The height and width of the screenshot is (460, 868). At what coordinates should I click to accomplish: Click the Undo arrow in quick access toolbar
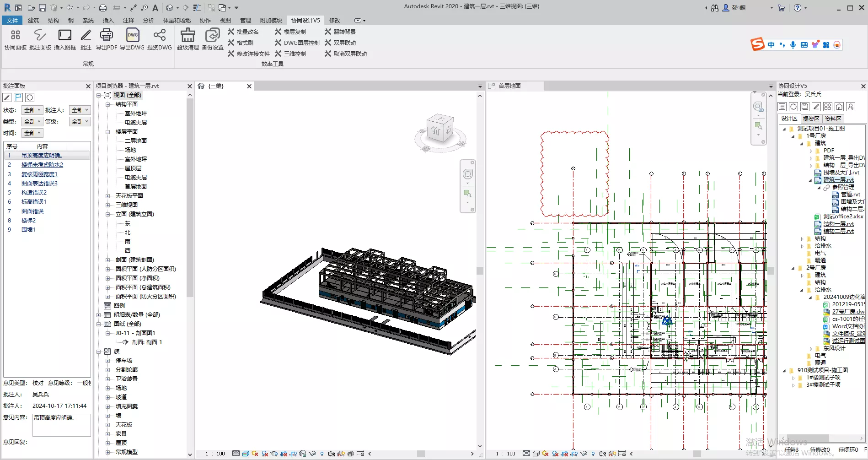[x=70, y=8]
